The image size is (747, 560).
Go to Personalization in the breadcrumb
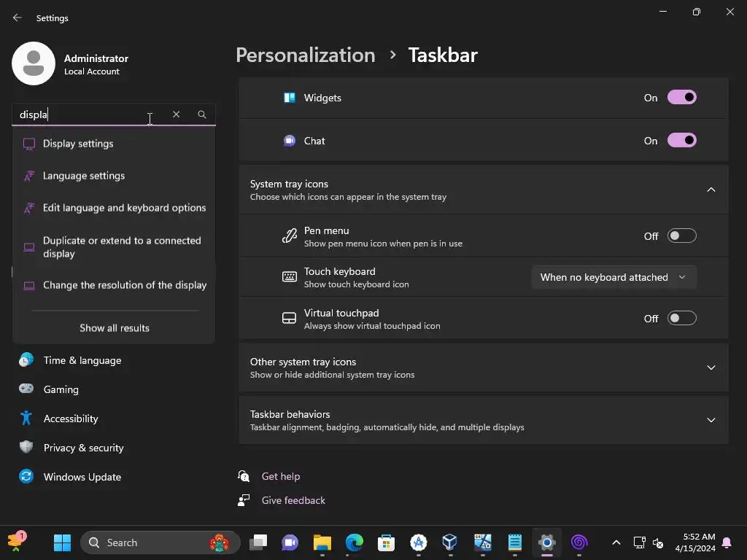[306, 55]
